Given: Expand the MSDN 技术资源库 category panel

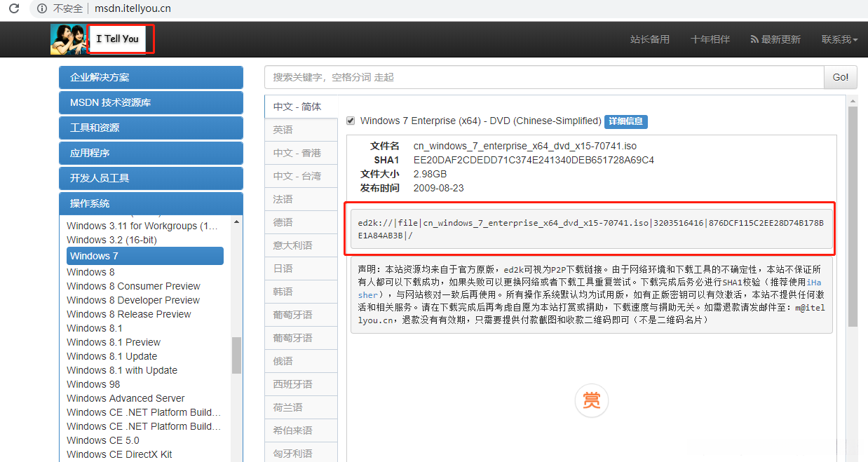Looking at the screenshot, I should coord(151,102).
